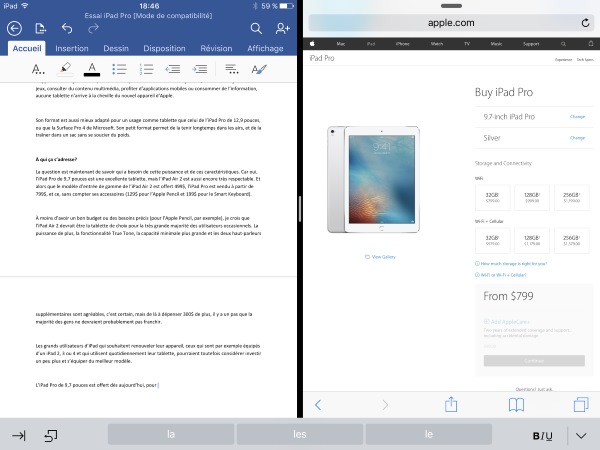Tap the Safari panel top grabber
The height and width of the screenshot is (450, 600).
click(451, 6)
